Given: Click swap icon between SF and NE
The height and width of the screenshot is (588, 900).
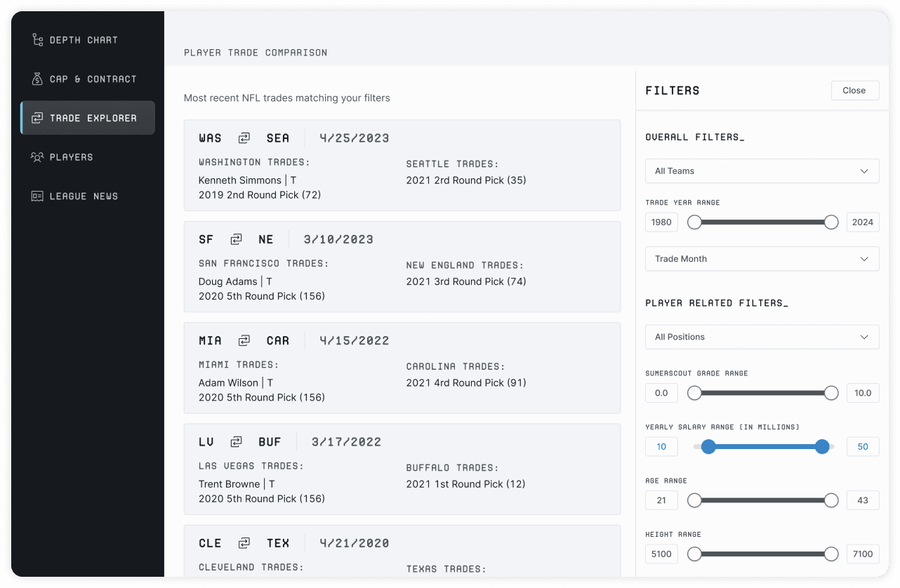Looking at the screenshot, I should 236,239.
